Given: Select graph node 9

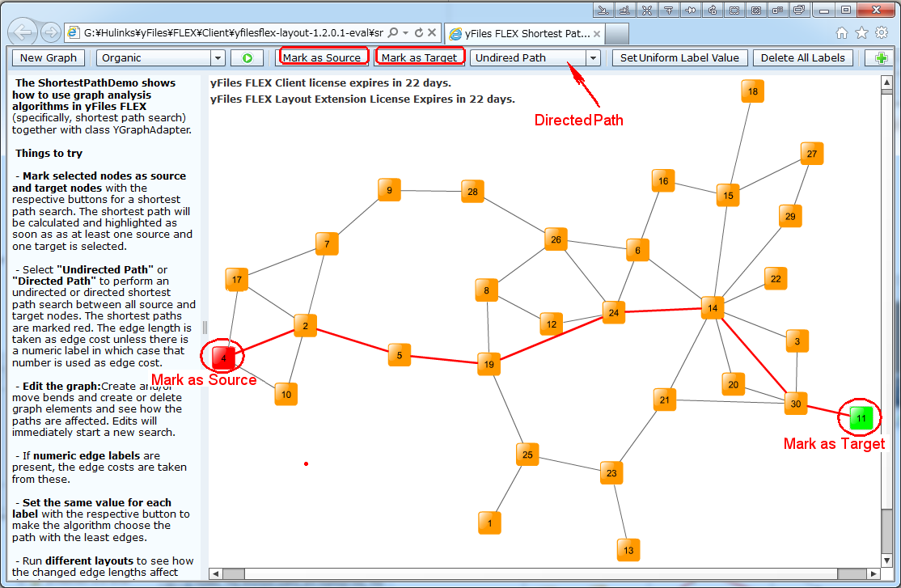Looking at the screenshot, I should [390, 190].
